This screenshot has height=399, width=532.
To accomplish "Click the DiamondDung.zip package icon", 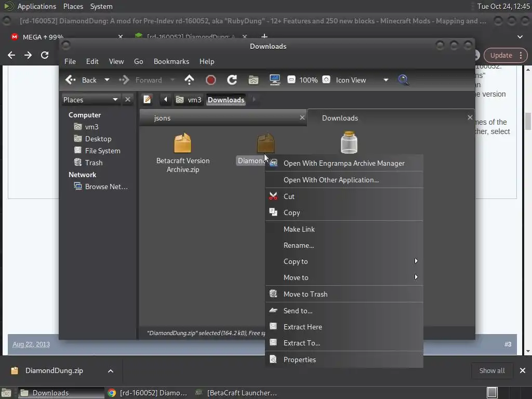I will pos(265,142).
